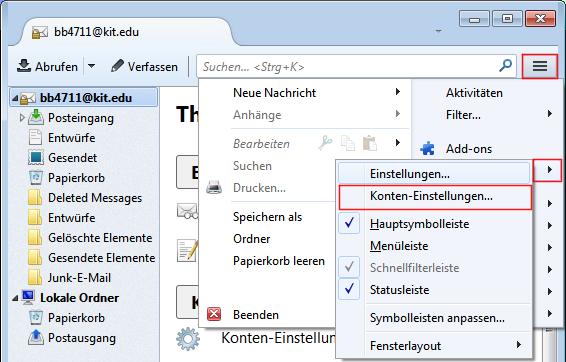Viewport: 566px width, 362px height.
Task: Click into the Suchen search field
Action: (x=348, y=66)
